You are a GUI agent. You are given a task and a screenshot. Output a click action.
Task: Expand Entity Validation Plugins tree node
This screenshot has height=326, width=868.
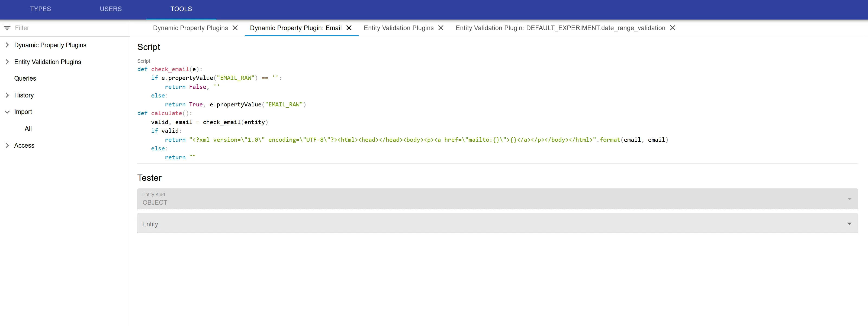point(7,62)
